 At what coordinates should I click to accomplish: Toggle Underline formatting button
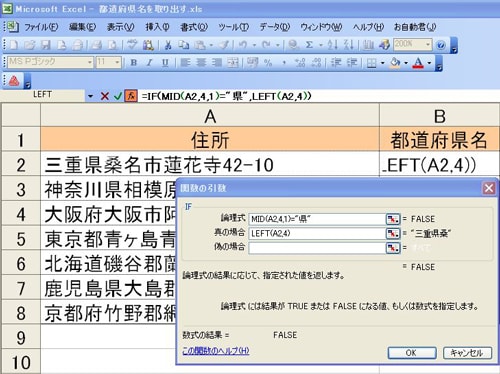pyautogui.click(x=165, y=62)
